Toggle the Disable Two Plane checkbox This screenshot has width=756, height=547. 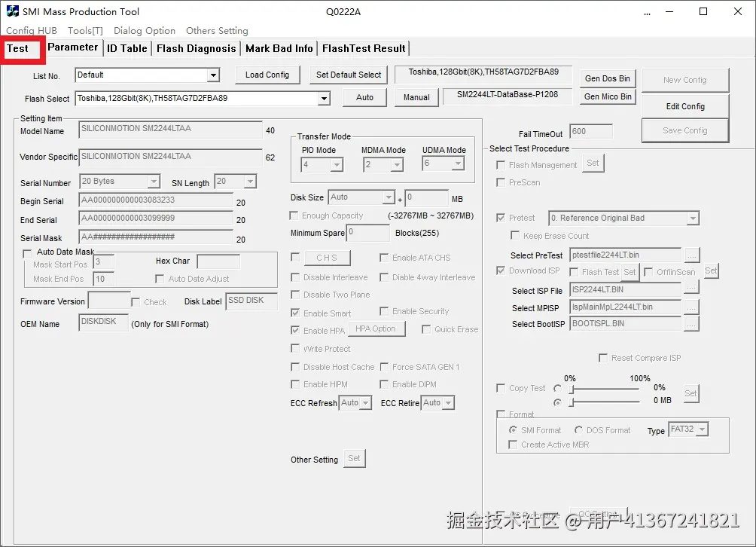[295, 295]
